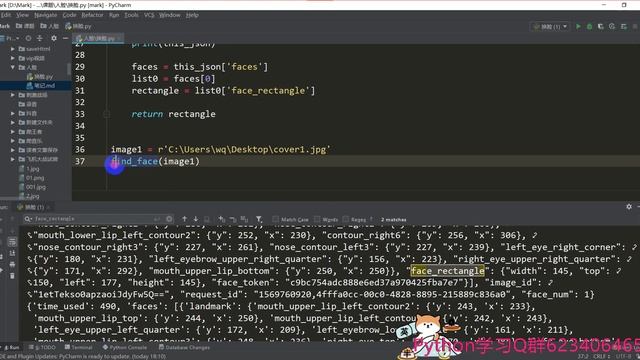Open the Help menu

[192, 15]
